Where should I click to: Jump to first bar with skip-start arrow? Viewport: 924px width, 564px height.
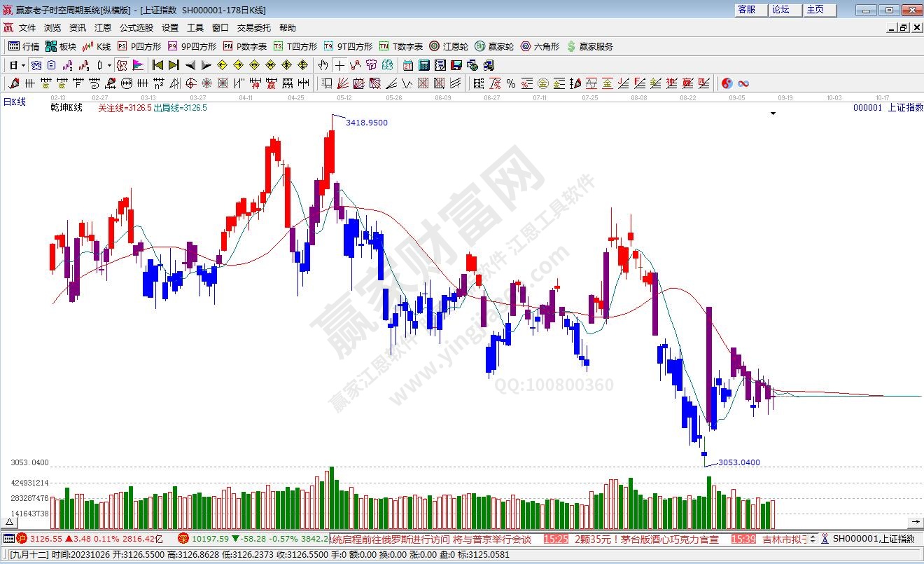point(157,65)
